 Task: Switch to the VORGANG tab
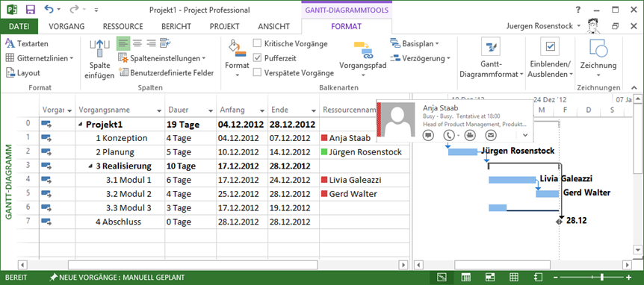pos(66,27)
